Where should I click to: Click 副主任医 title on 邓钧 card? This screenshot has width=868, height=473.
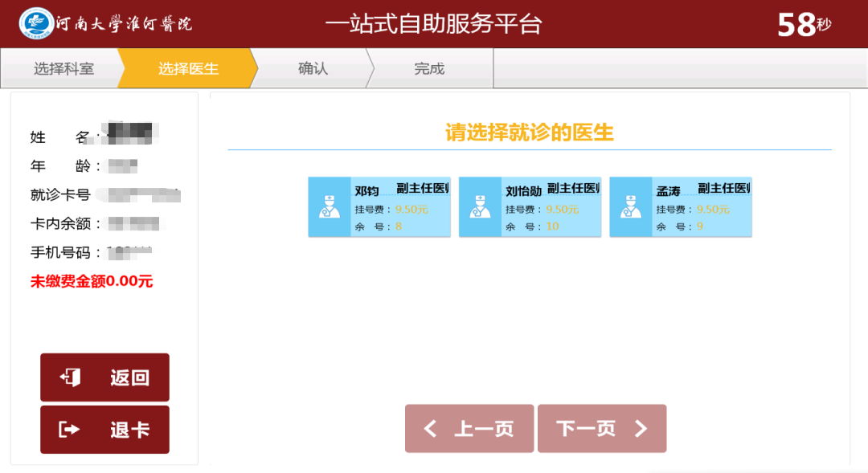423,188
